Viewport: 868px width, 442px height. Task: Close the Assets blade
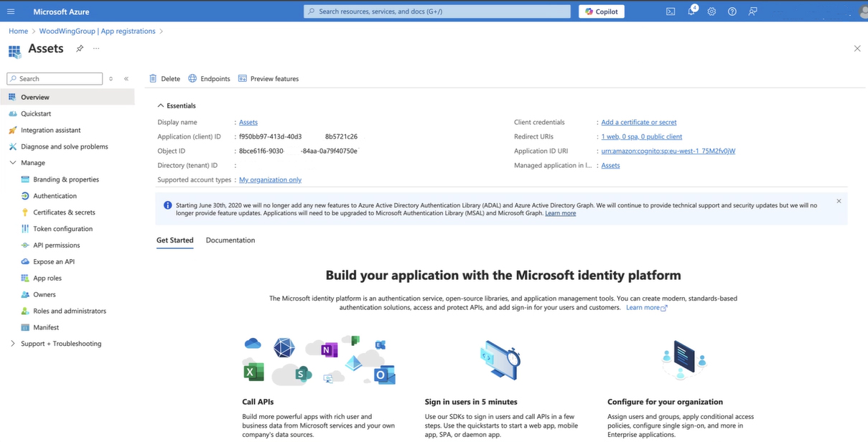pos(857,49)
